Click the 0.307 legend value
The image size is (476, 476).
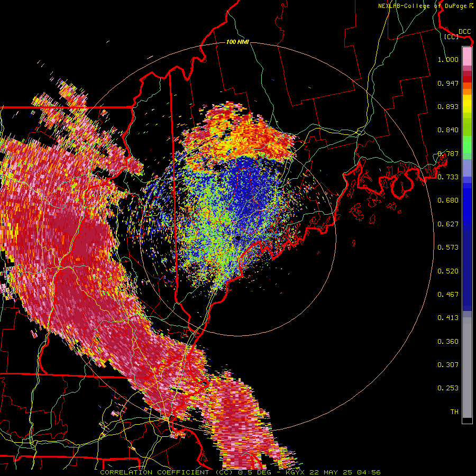tap(448, 365)
